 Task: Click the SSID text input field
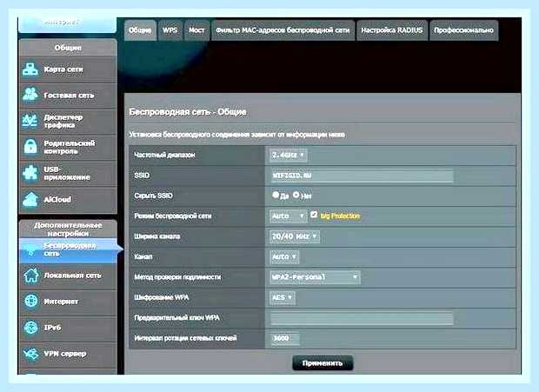click(362, 176)
